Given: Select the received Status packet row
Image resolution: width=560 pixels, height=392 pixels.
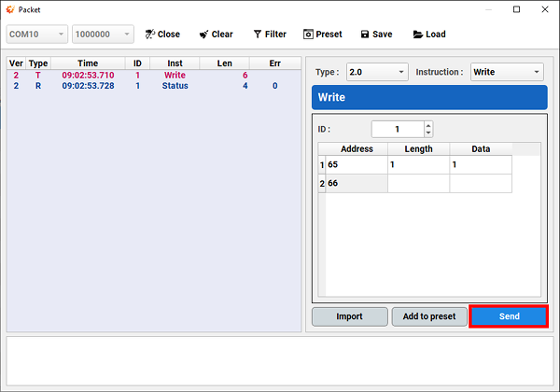Looking at the screenshot, I should 154,86.
